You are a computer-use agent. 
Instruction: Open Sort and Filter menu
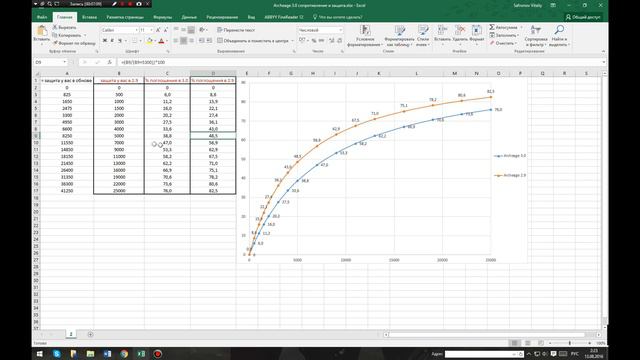(x=536, y=36)
